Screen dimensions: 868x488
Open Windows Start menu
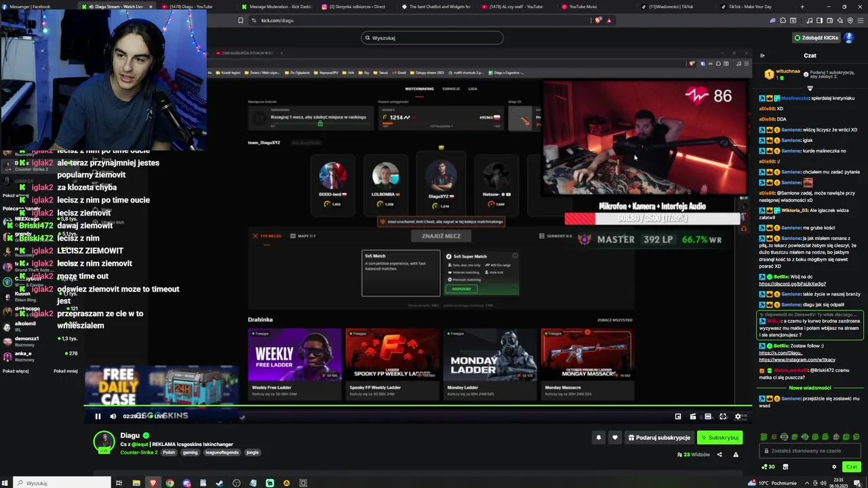(6, 483)
